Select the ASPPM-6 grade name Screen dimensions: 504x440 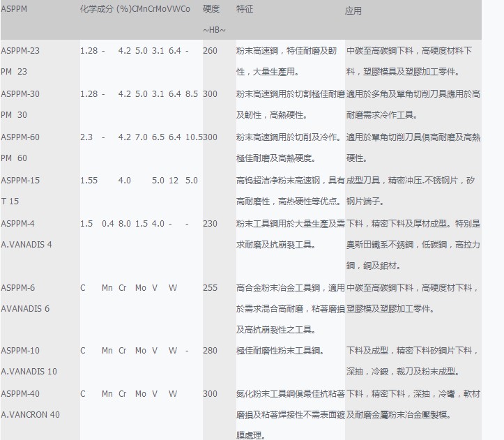coord(17,288)
